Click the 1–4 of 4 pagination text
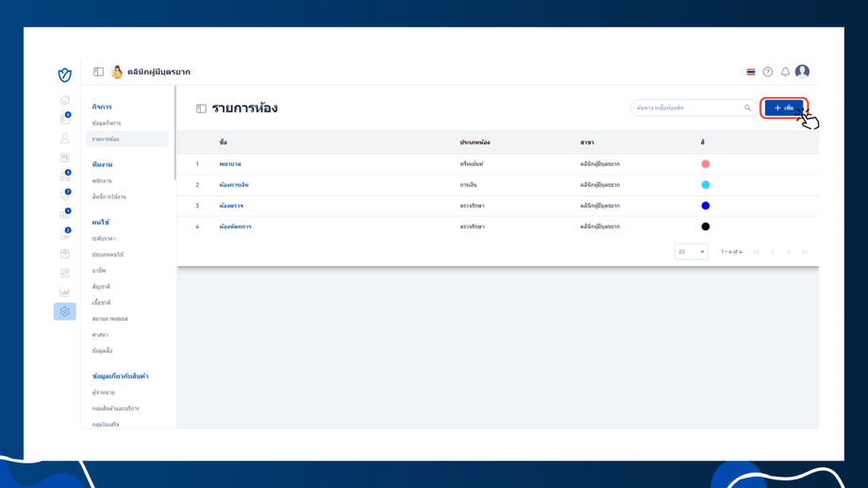The width and height of the screenshot is (868, 488). click(731, 252)
